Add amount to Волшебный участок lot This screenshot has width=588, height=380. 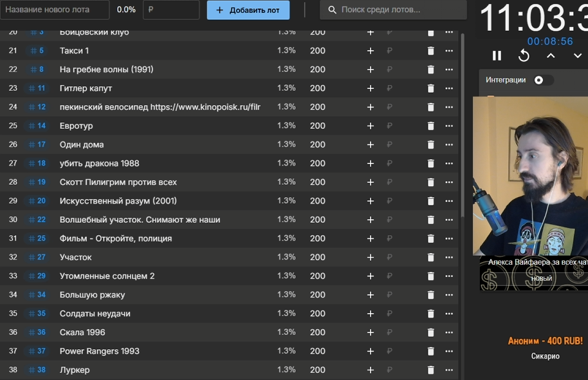(370, 220)
